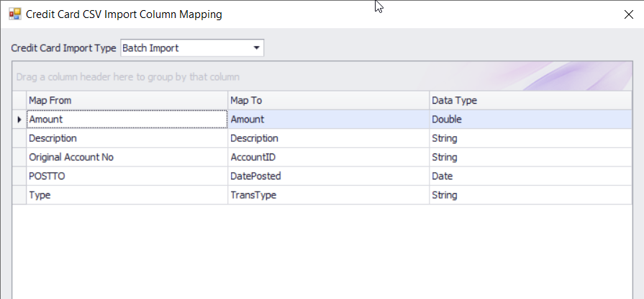Sort by Map To column header
Screen dimensions: 644x299
coord(328,100)
